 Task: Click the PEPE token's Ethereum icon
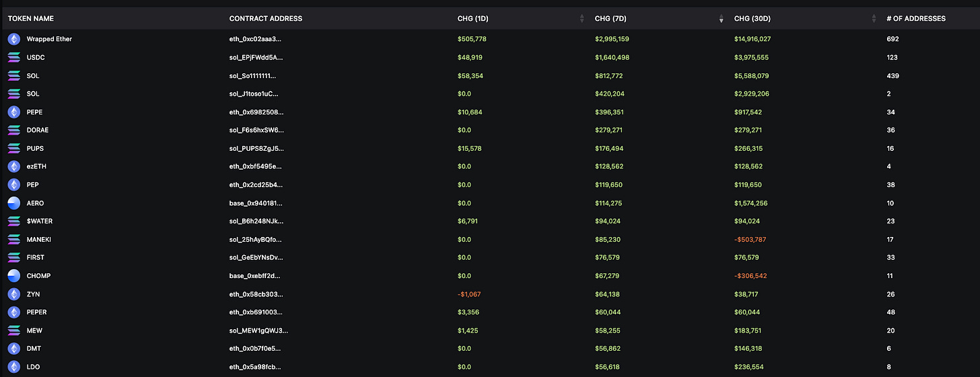(x=14, y=112)
